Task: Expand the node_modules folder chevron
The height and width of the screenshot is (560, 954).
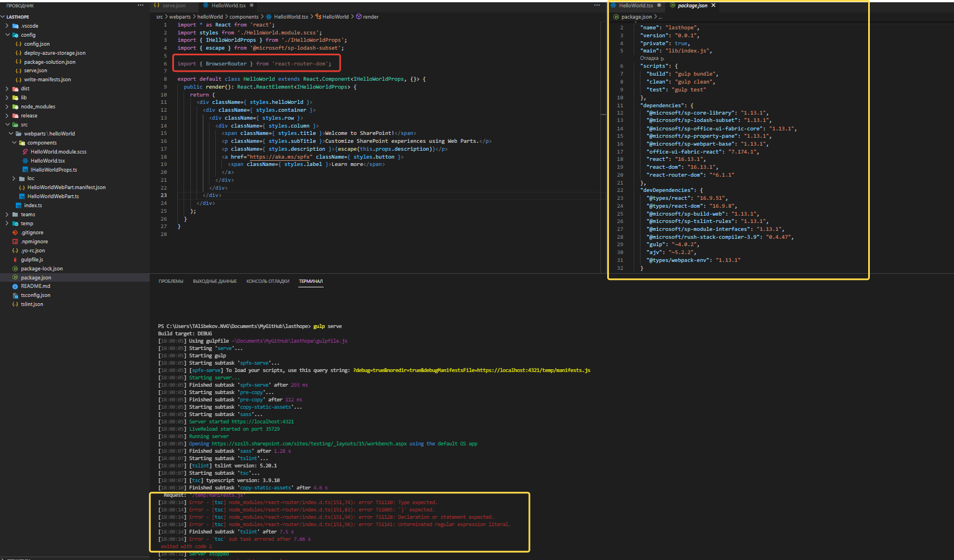Action: tap(7, 107)
